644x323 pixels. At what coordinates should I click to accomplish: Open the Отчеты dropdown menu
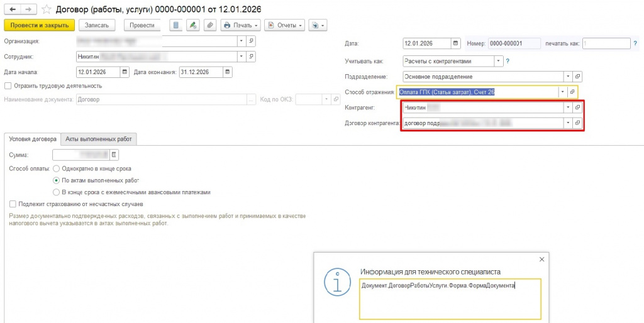(x=284, y=25)
